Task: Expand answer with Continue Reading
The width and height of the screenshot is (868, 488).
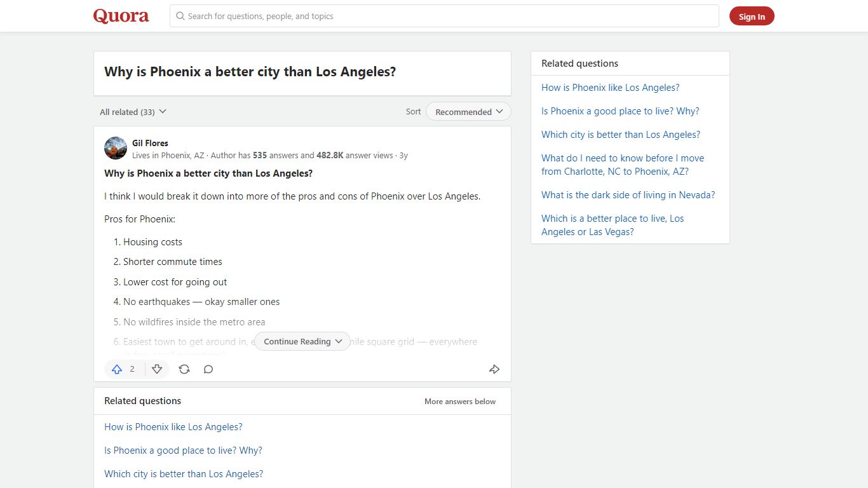Action: [302, 341]
